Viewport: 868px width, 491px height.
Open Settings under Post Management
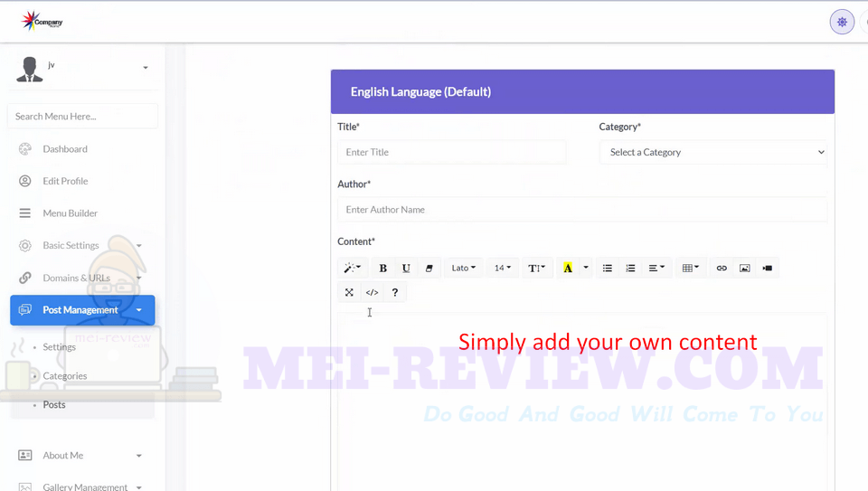tap(60, 347)
